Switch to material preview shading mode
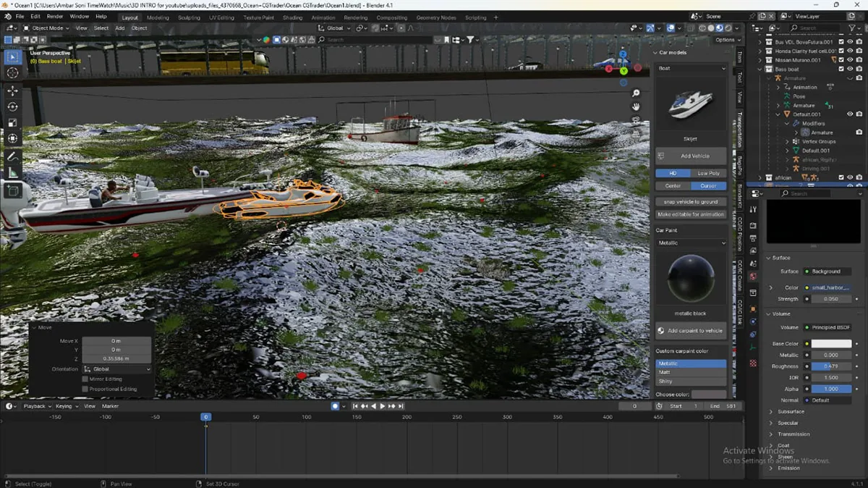The image size is (868, 488). [718, 28]
